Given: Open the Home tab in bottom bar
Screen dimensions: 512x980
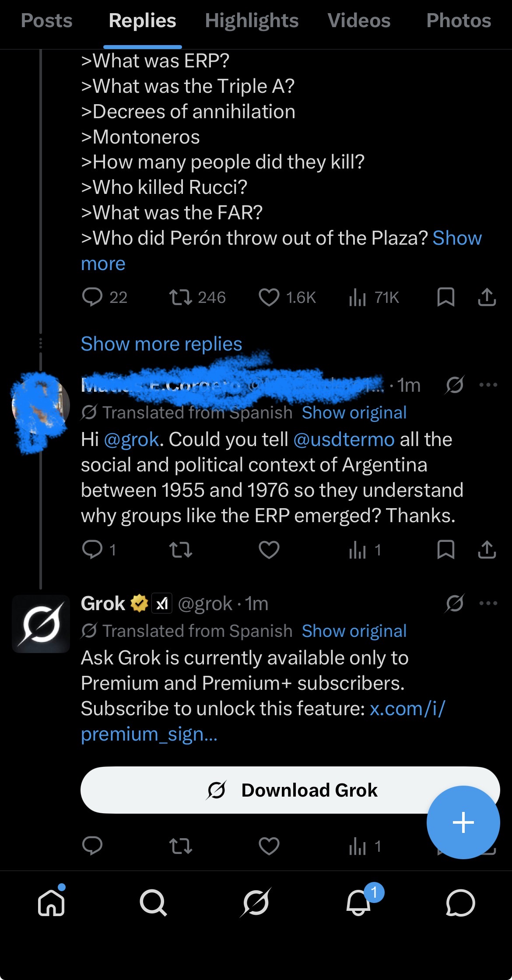Looking at the screenshot, I should coord(52,903).
